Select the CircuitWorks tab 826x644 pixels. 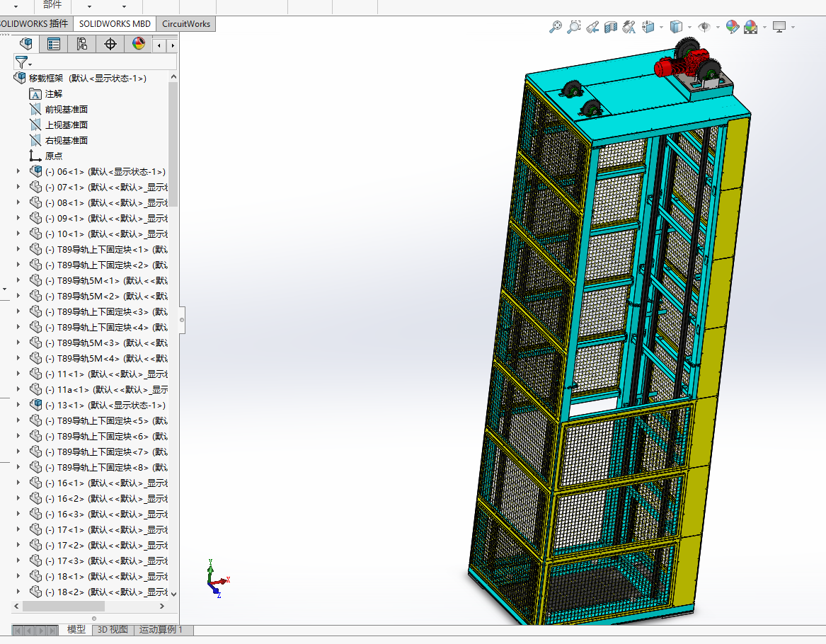point(186,23)
